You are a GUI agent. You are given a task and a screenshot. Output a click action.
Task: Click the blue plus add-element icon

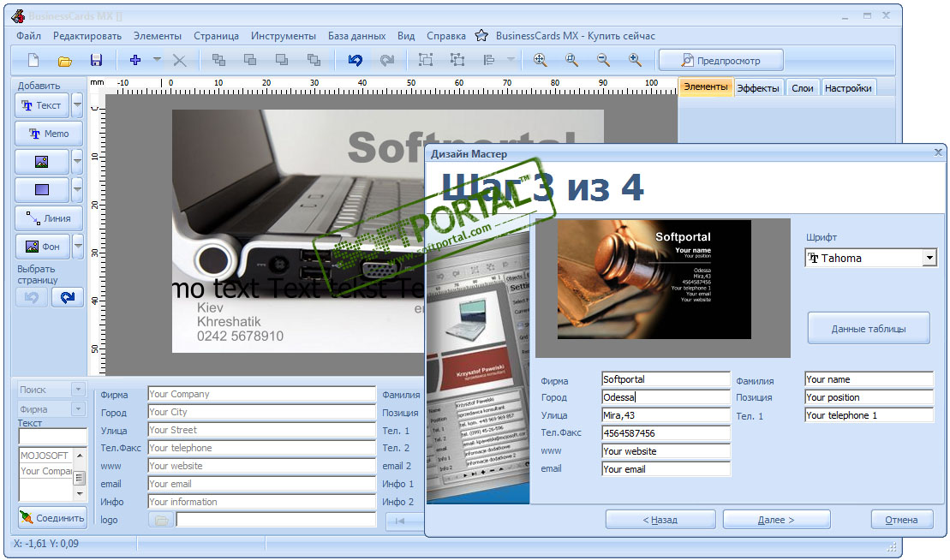click(x=135, y=59)
